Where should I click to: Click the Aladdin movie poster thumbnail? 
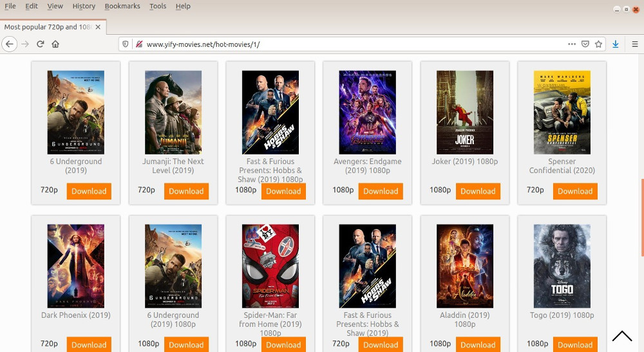click(x=464, y=266)
